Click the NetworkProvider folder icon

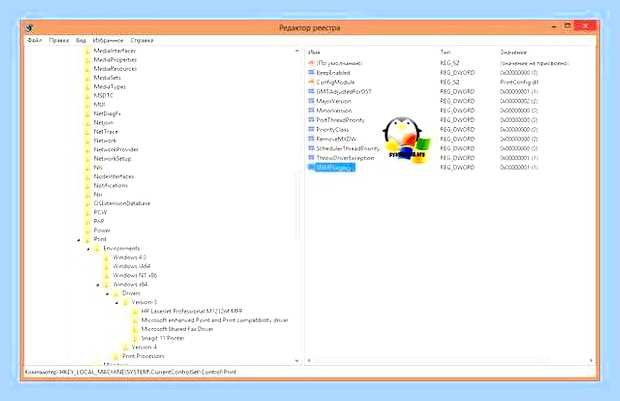(x=88, y=150)
